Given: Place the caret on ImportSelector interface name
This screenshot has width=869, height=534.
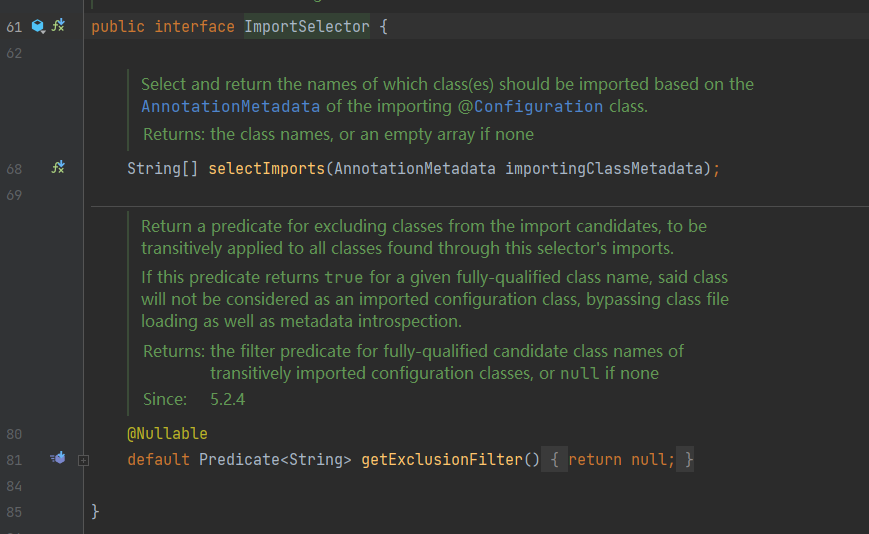Looking at the screenshot, I should point(307,27).
